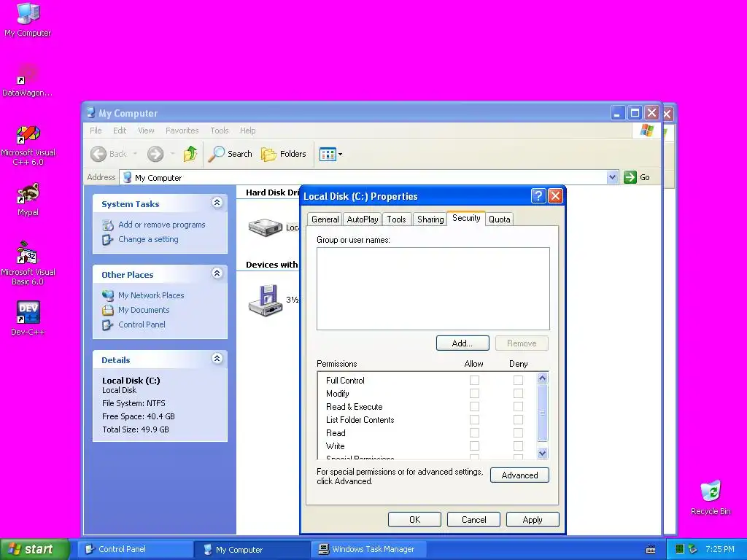Check Allow for Modify permission

click(474, 393)
